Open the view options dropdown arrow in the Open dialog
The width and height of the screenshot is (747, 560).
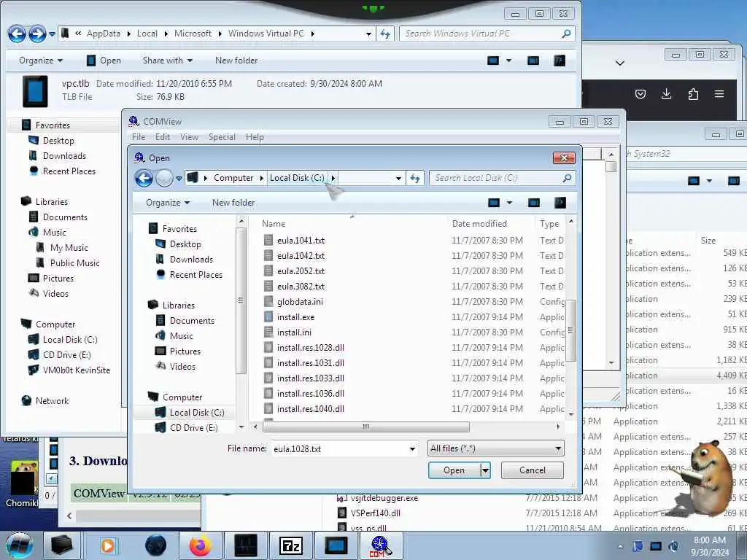[x=509, y=203]
